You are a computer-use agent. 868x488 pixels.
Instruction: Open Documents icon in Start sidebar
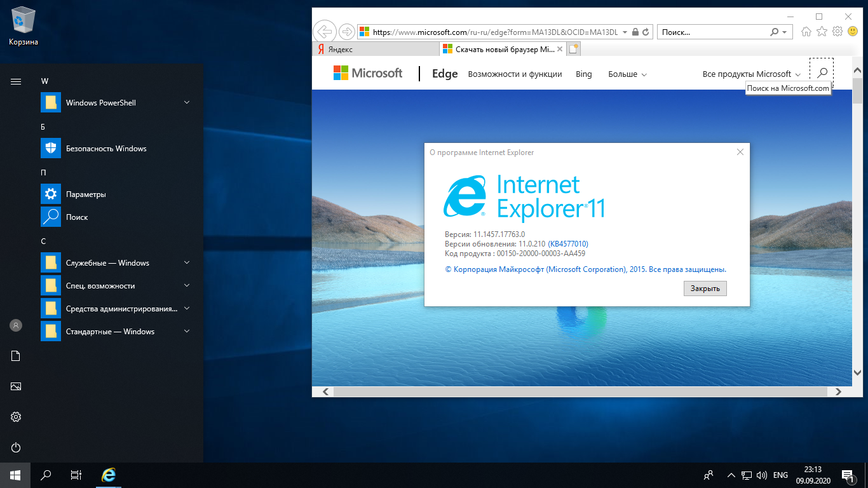[x=16, y=356]
